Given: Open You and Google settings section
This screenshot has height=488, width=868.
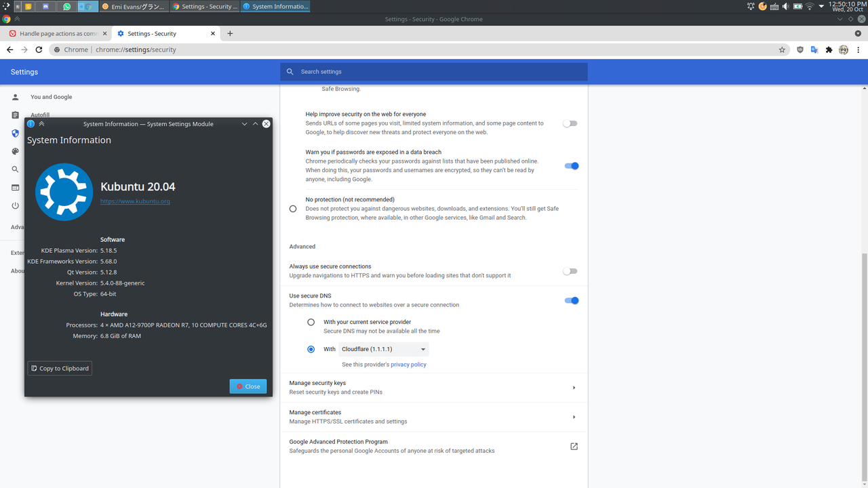Looking at the screenshot, I should pyautogui.click(x=51, y=97).
